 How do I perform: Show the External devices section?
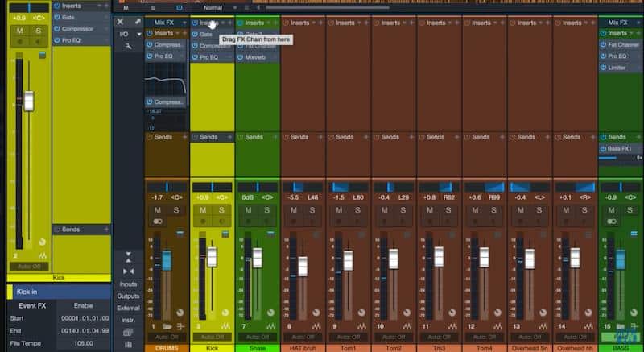pyautogui.click(x=128, y=308)
